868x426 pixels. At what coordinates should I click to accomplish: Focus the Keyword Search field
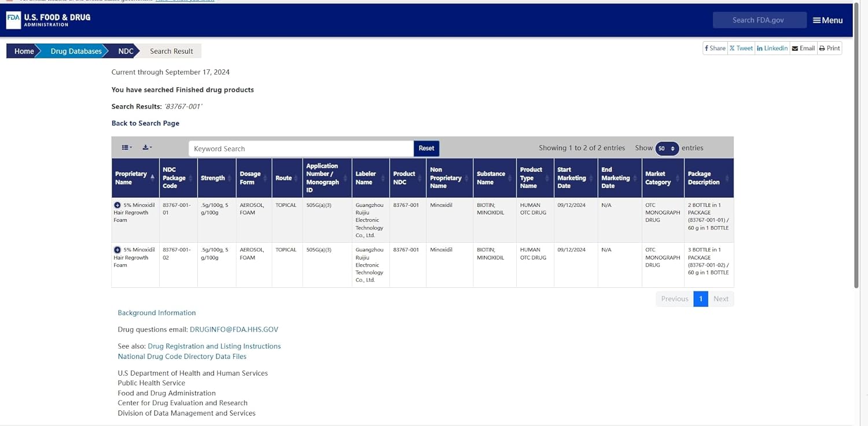(301, 149)
